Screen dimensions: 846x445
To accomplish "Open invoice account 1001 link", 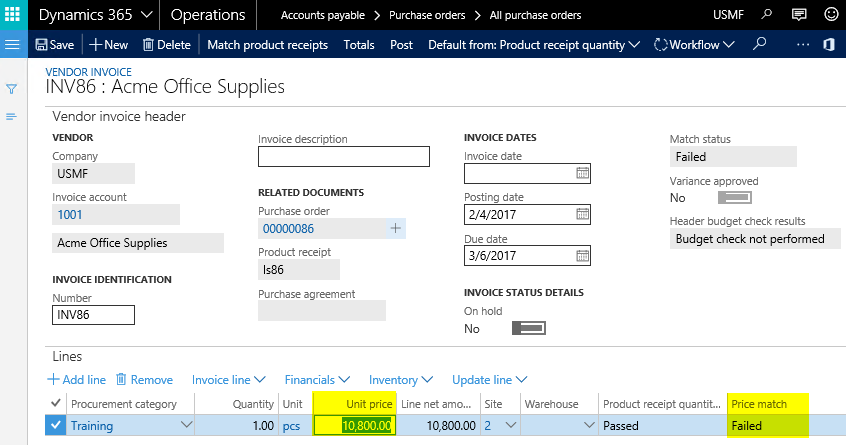I will tap(70, 214).
